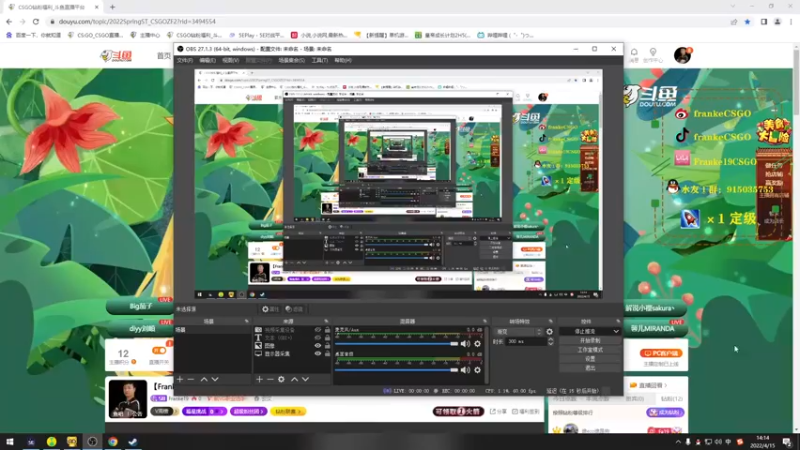This screenshot has width=800, height=450.
Task: Pop out Controls dock icon
Action: (x=618, y=321)
